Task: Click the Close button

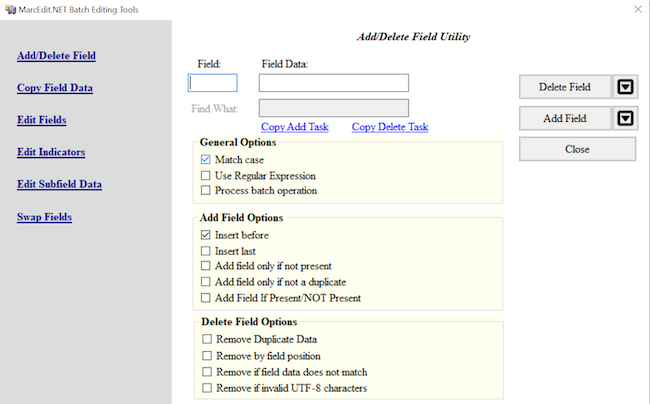Action: 577,149
